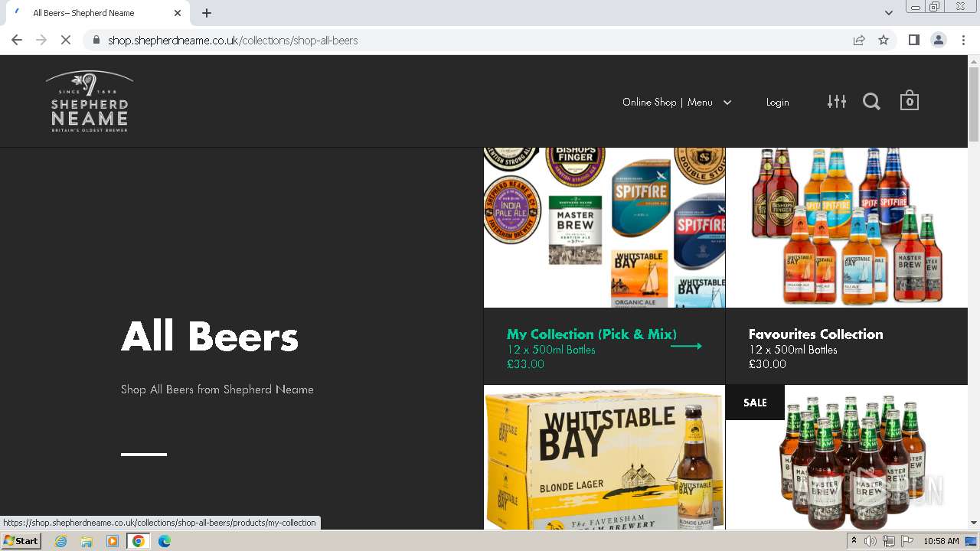Viewport: 980px width, 551px height.
Task: Click the All Beers heading
Action: [x=210, y=337]
